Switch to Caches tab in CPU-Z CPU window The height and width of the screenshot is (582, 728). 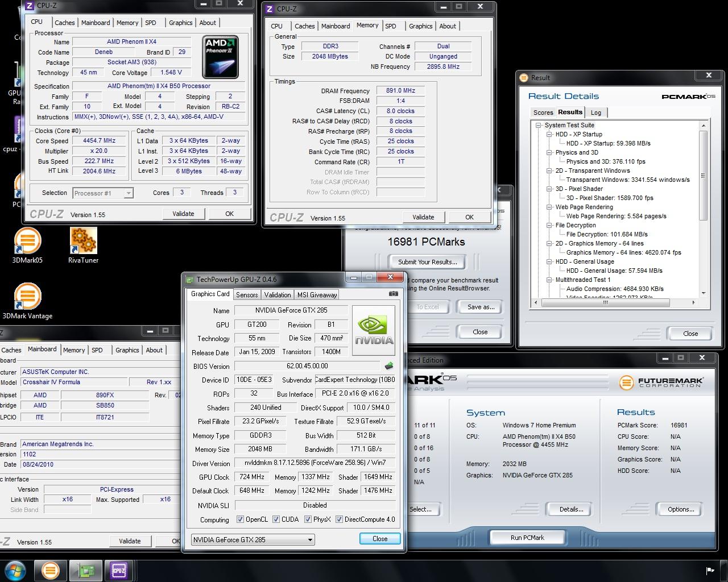tap(64, 23)
